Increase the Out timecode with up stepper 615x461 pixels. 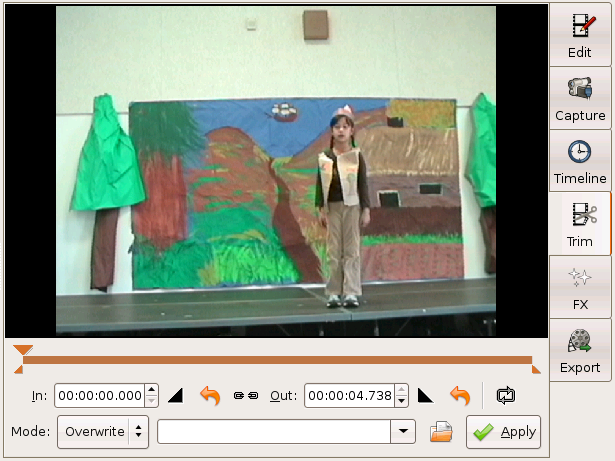click(402, 390)
